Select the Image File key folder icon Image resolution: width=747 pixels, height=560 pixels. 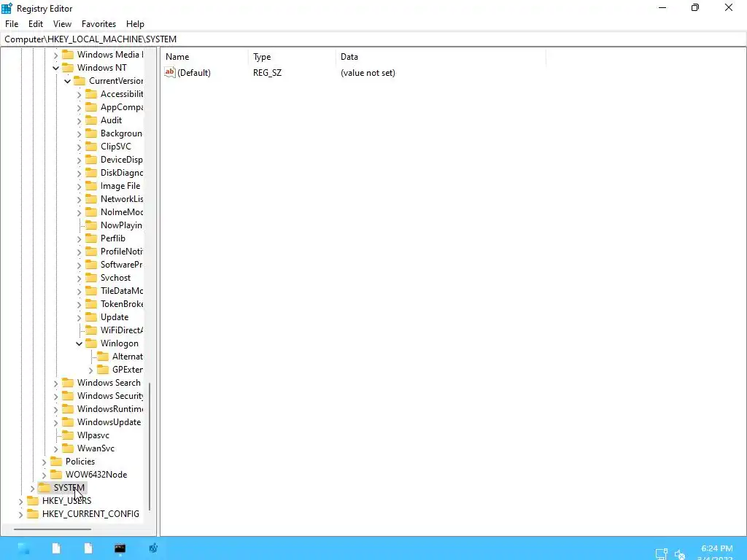[x=91, y=186]
